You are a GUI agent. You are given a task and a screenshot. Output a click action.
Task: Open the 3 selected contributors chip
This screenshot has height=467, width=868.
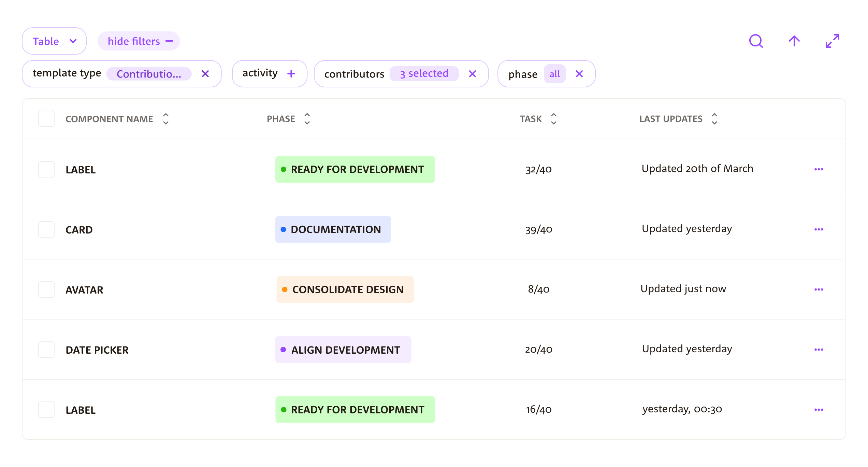click(424, 74)
